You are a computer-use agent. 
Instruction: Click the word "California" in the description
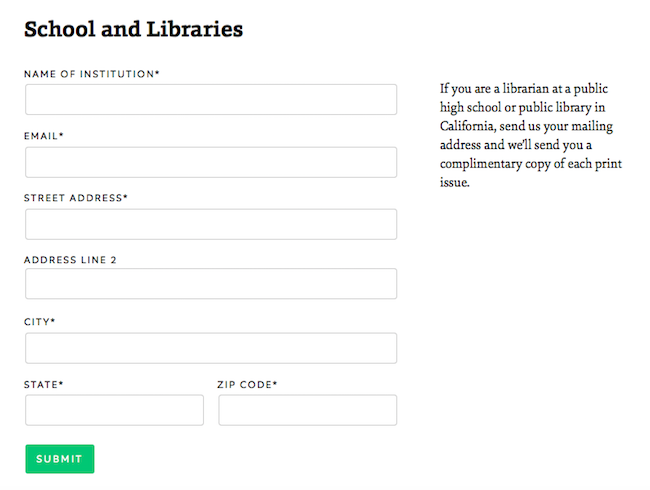coord(466,126)
